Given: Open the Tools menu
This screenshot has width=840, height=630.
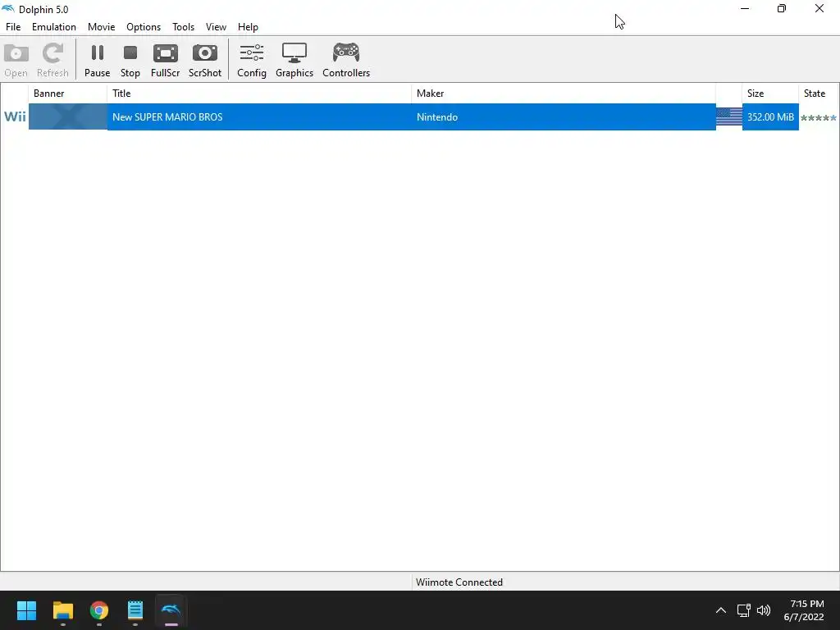Looking at the screenshot, I should pos(183,27).
